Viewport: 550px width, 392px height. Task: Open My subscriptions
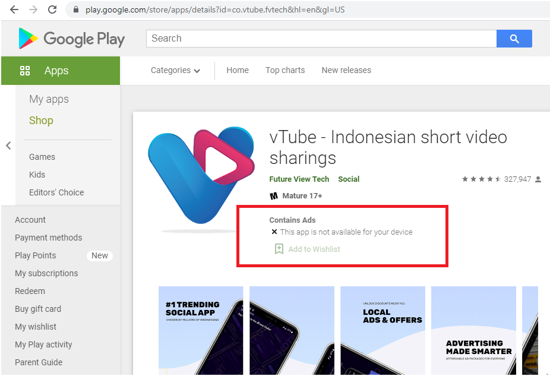pyautogui.click(x=46, y=273)
